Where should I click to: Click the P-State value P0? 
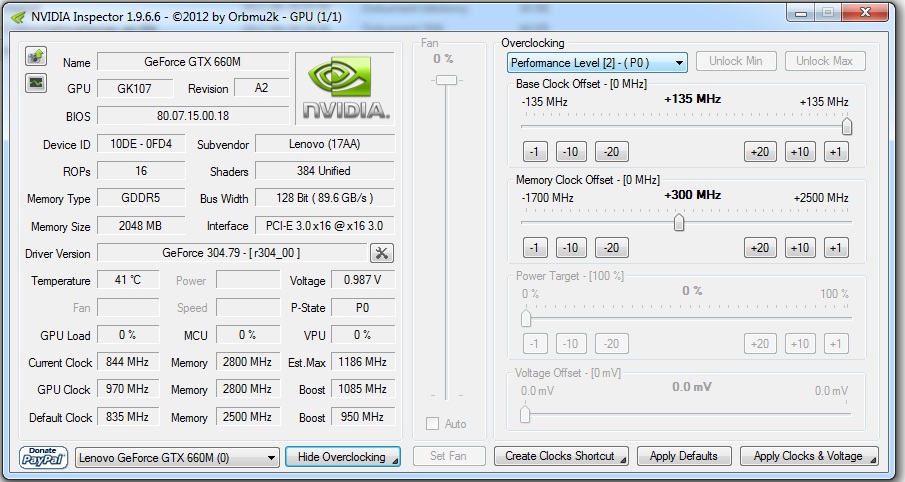[363, 308]
